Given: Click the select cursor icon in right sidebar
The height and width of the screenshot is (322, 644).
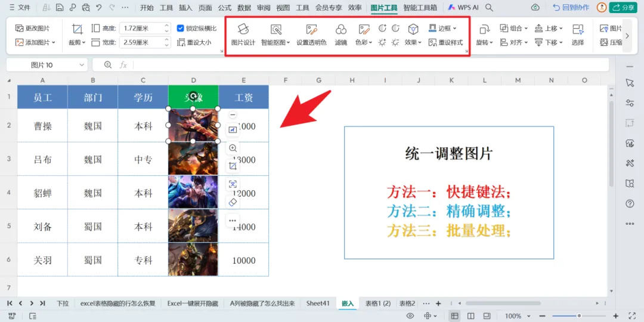Looking at the screenshot, I should click(630, 83).
